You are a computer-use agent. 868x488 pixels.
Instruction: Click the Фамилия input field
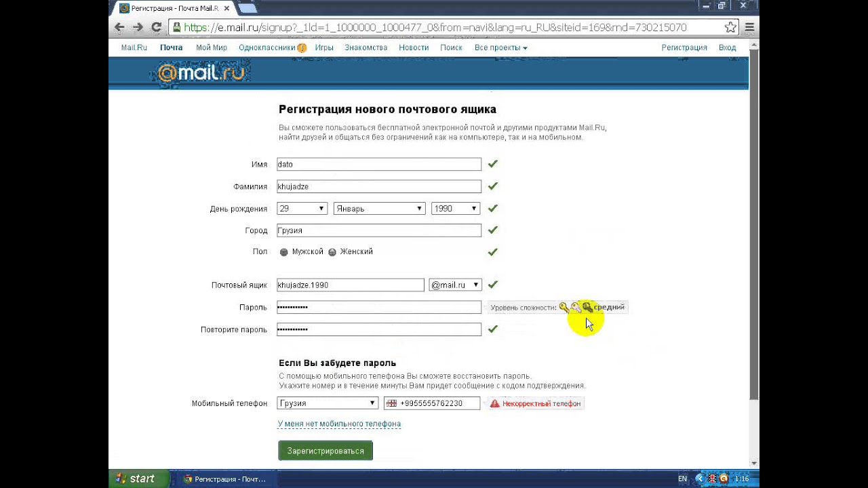379,186
